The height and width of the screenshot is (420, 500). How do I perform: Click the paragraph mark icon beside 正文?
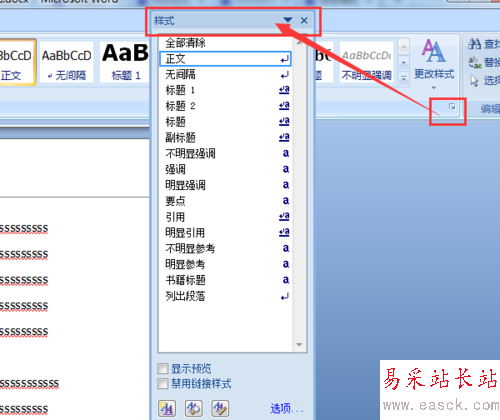284,60
